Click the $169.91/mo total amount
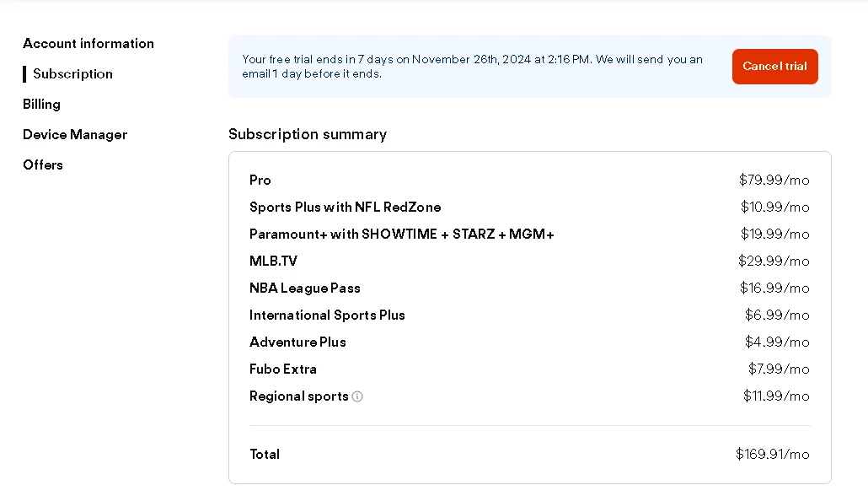The width and height of the screenshot is (868, 496). [772, 455]
